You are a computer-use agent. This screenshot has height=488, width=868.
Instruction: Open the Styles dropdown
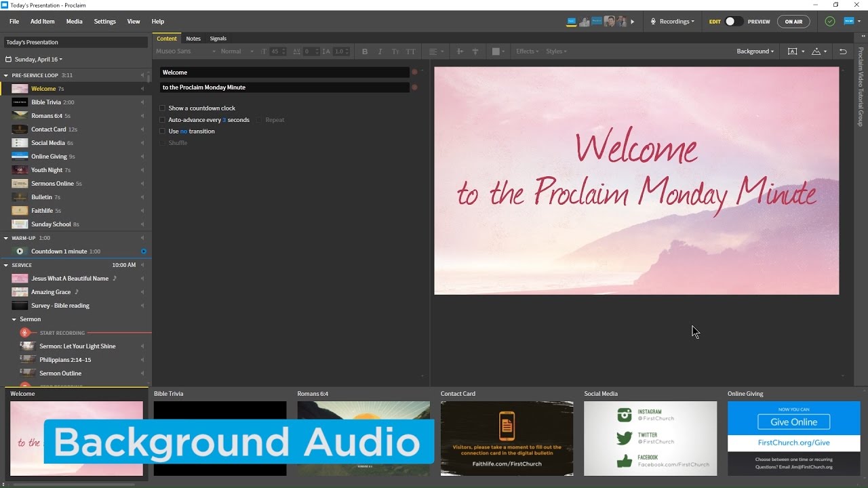(x=556, y=52)
